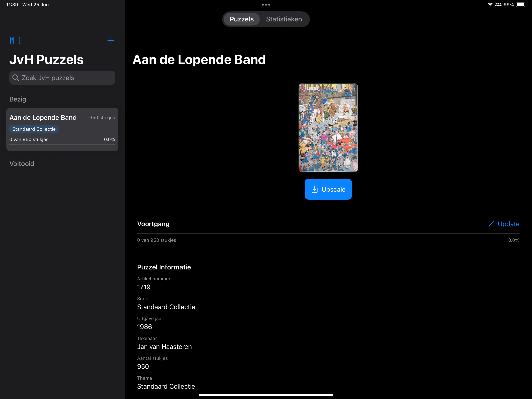Image resolution: width=532 pixels, height=399 pixels.
Task: Click the Upscale button
Action: [328, 189]
